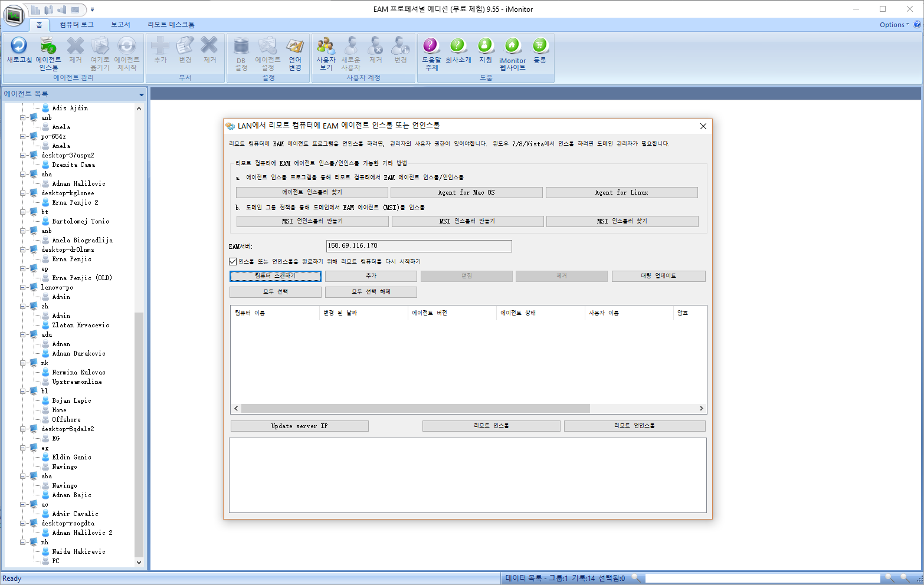Collapse the desktop-37uspu2 tree node
Screen dimensions: 924x585
point(23,155)
